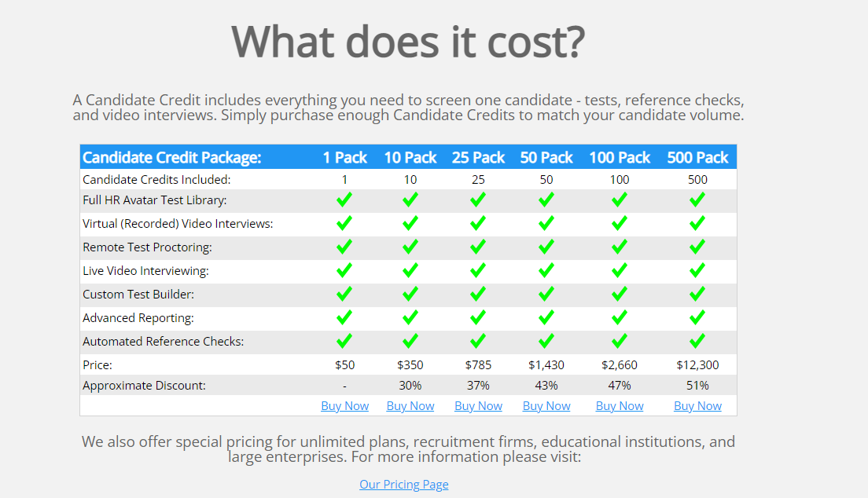Click the 10 Pack Virtual Video Interviews checkmark
868x498 pixels.
410,224
